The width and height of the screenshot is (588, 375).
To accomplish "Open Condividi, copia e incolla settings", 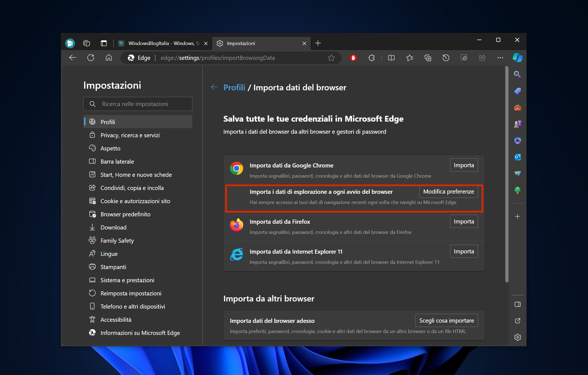I will (138, 188).
